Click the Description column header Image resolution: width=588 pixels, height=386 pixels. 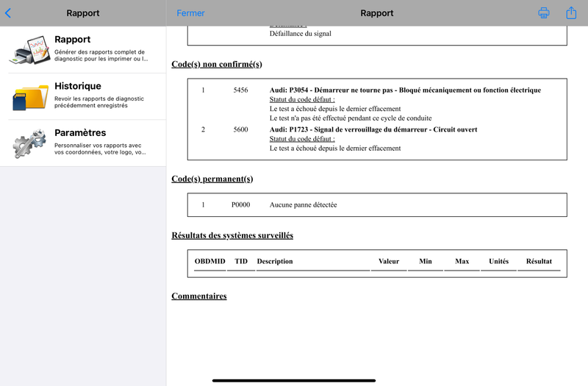pyautogui.click(x=275, y=261)
